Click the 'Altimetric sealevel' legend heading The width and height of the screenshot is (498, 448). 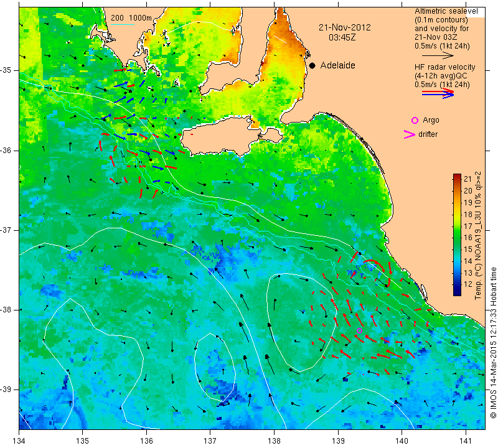pyautogui.click(x=446, y=11)
